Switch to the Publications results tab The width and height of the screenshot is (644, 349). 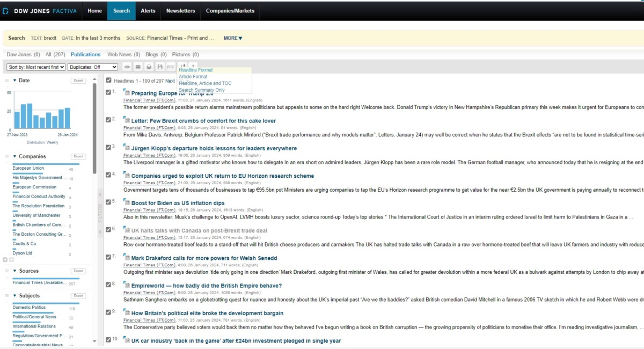click(x=86, y=54)
